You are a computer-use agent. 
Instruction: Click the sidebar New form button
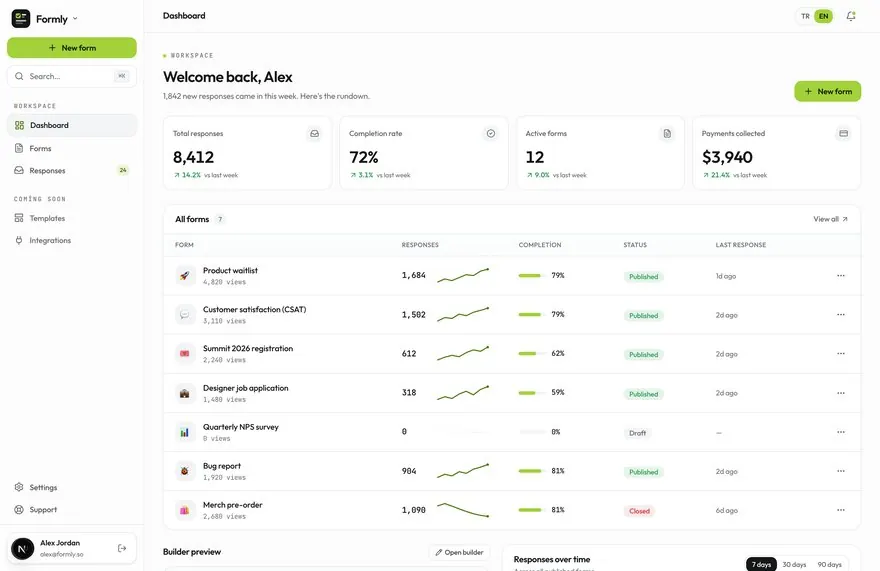72,48
